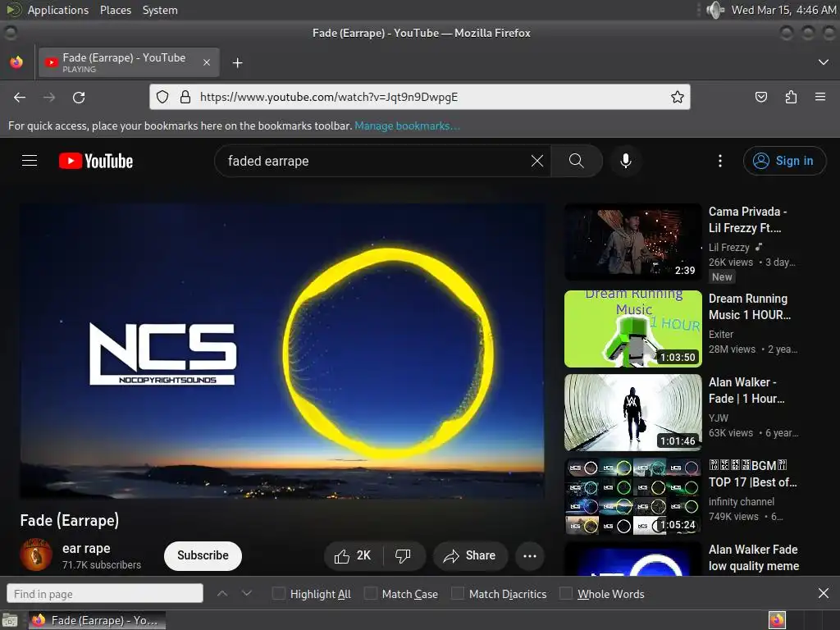
Task: Open Alan Walker Fade 1 Hour thumbnail
Action: click(x=632, y=413)
